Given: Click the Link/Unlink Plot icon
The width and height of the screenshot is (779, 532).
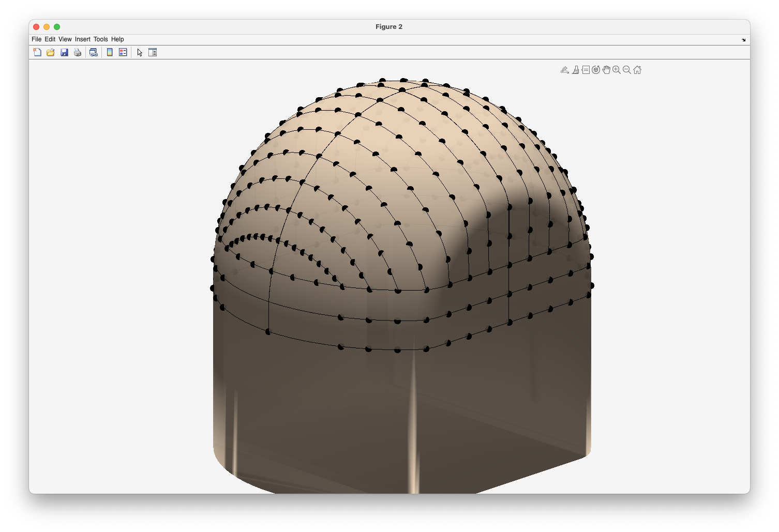Looking at the screenshot, I should click(x=94, y=52).
